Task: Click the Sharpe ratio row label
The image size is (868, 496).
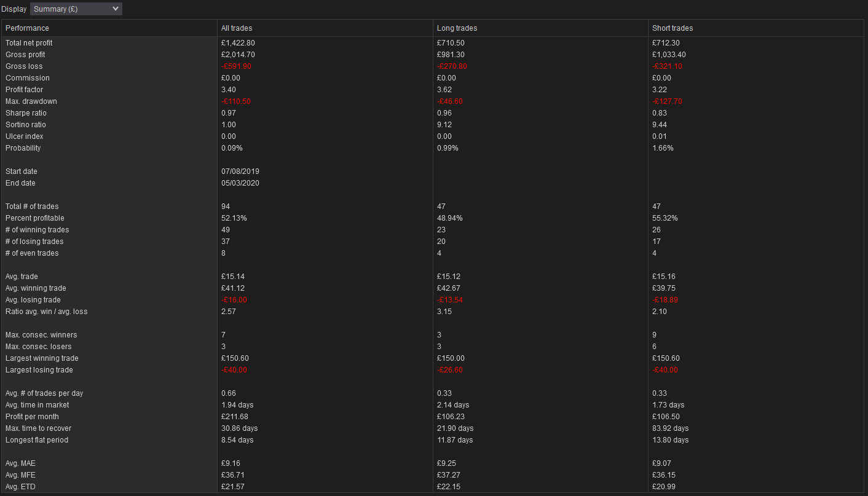Action: coord(26,113)
